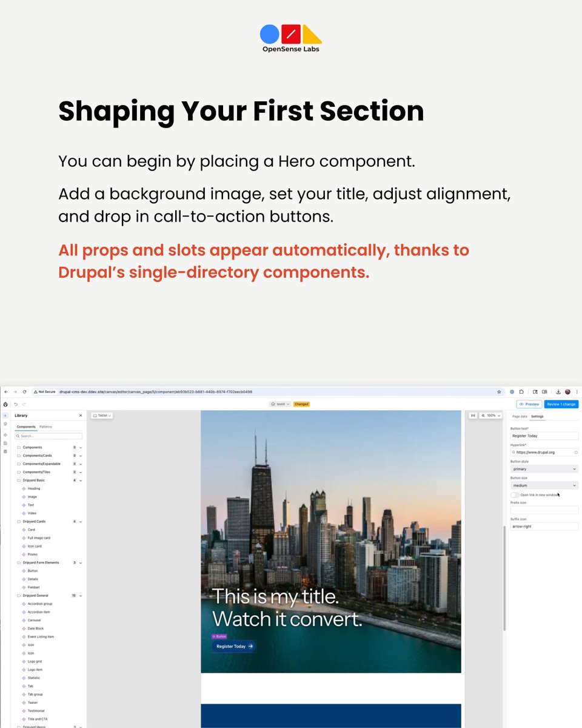This screenshot has width=582, height=728.
Task: Select the Accordion group component
Action: coord(39,604)
